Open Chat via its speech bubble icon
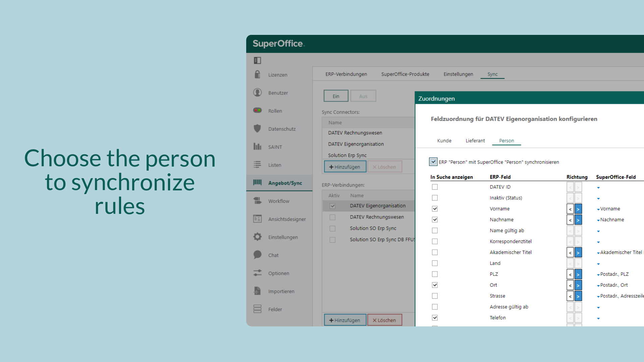 click(257, 255)
